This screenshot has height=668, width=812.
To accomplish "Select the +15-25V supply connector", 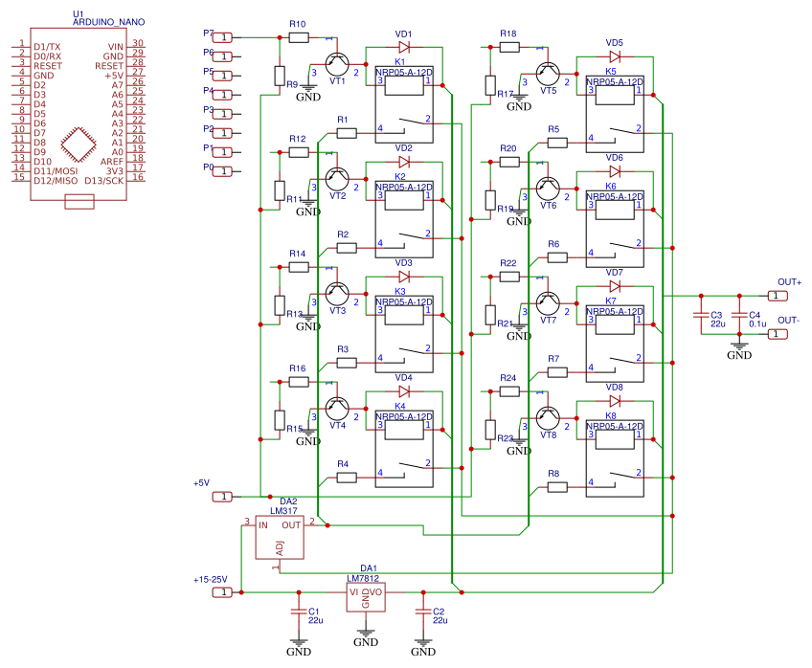I will tap(221, 592).
